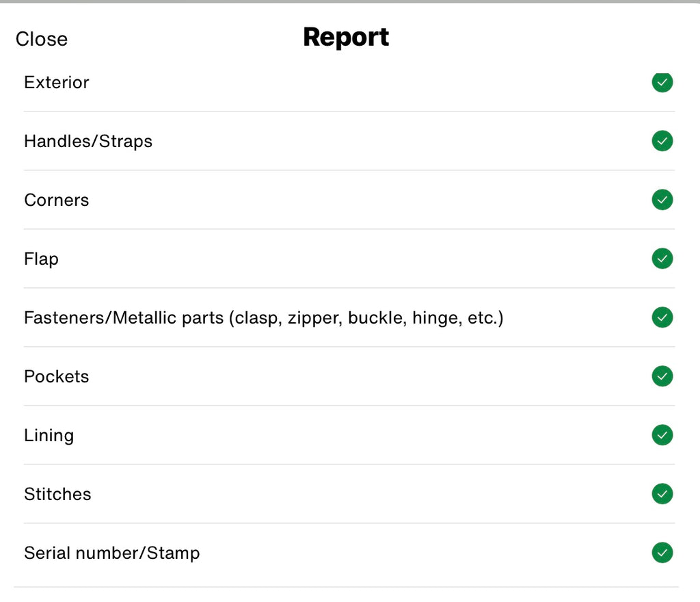Tap the green checkmark beside Corners
This screenshot has height=602, width=700.
(662, 200)
